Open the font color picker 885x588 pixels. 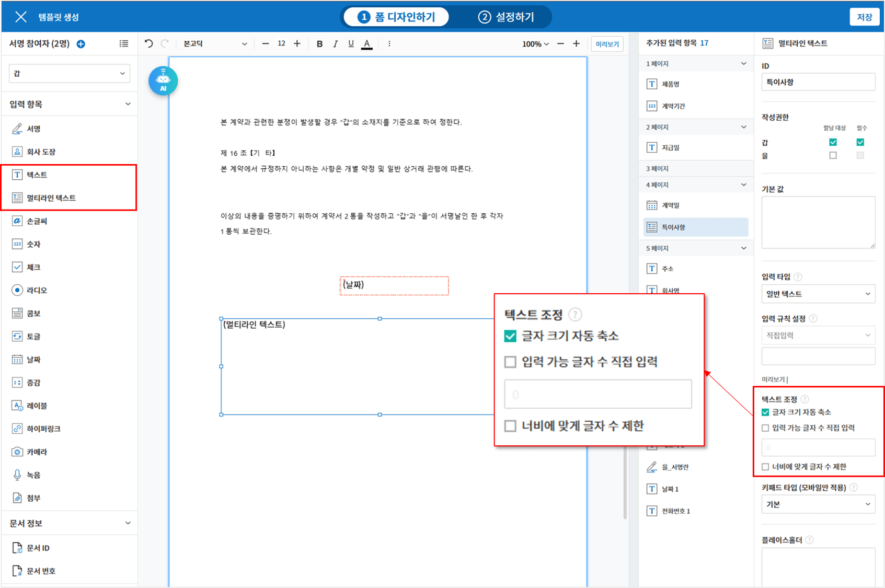click(367, 44)
